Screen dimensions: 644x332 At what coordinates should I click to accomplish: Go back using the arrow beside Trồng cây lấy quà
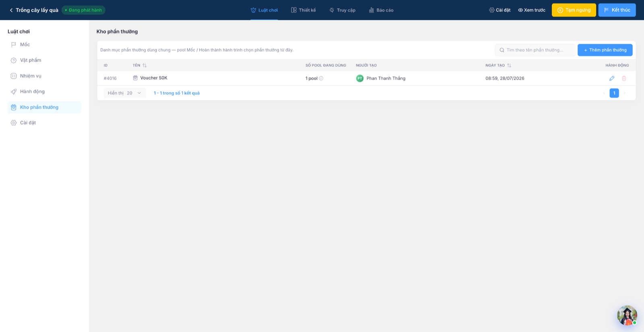[11, 10]
